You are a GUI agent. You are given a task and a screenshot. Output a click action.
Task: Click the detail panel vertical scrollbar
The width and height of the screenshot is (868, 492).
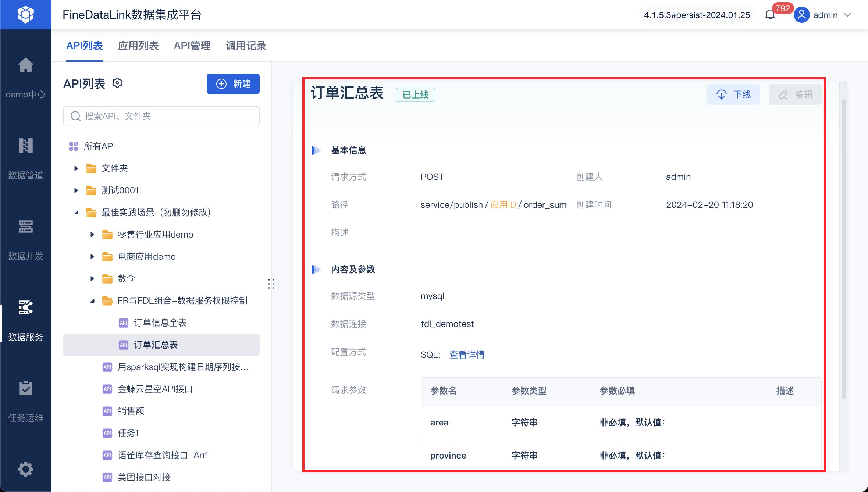(843, 250)
